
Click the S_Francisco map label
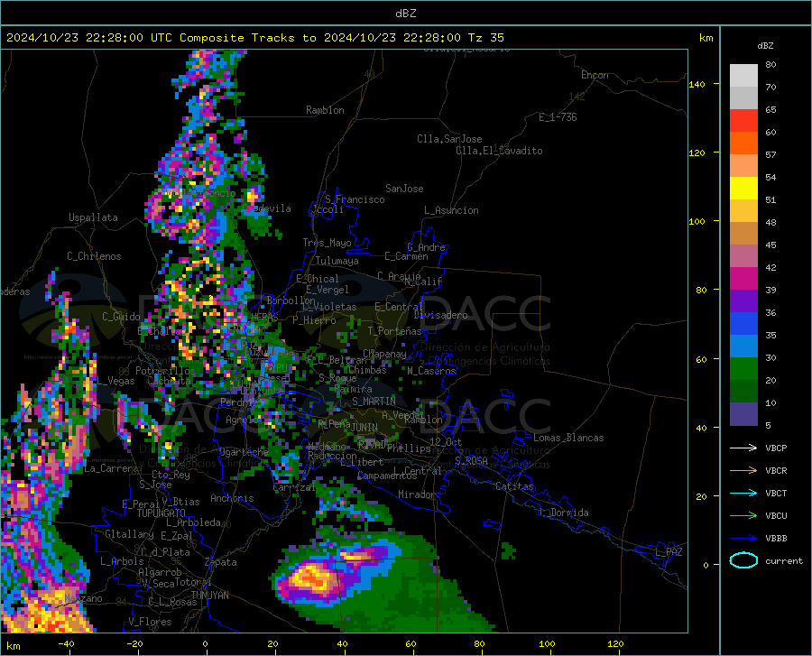[x=355, y=199]
